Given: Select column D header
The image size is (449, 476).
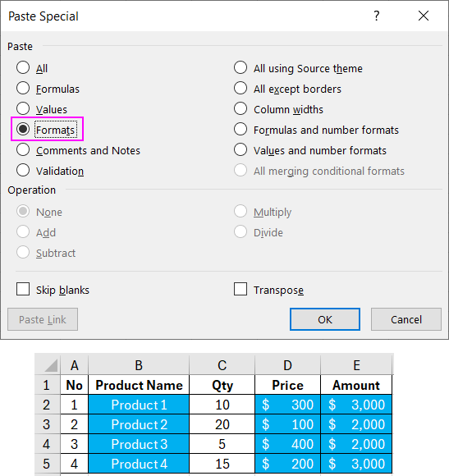Looking at the screenshot, I should pos(288,365).
